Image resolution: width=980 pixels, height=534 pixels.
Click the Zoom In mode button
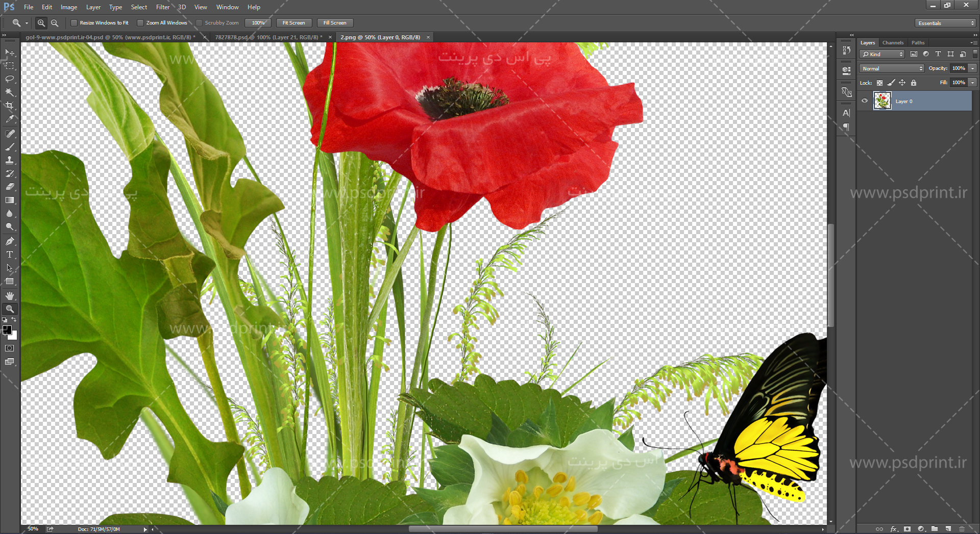(x=41, y=23)
